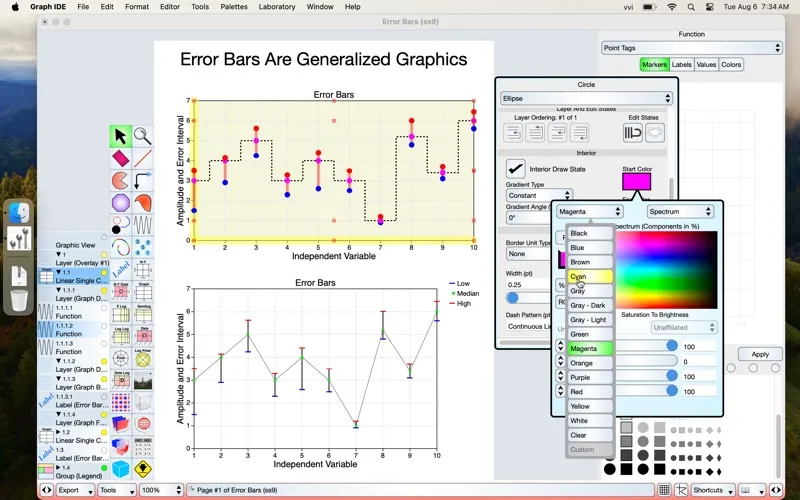Pick the pink eraser tool

(120, 159)
